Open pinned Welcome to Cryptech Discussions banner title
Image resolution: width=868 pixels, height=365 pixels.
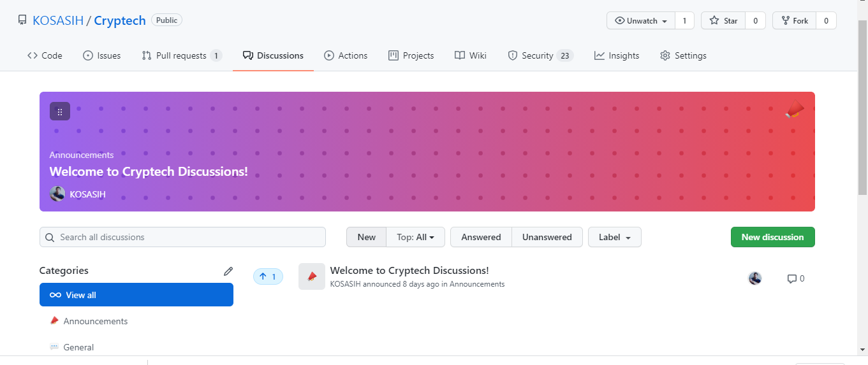(x=149, y=171)
